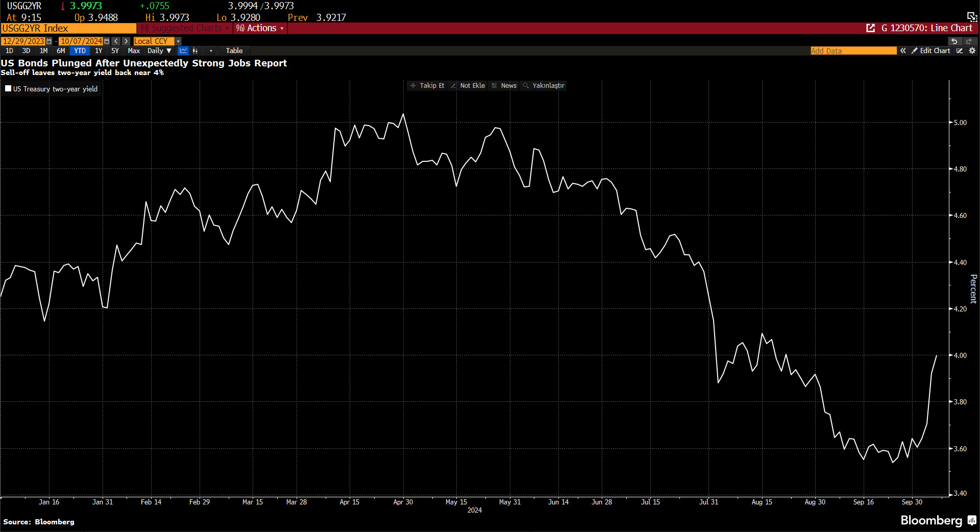This screenshot has width=980, height=532.
Task: Open chart settings gear icon
Action: click(x=972, y=51)
